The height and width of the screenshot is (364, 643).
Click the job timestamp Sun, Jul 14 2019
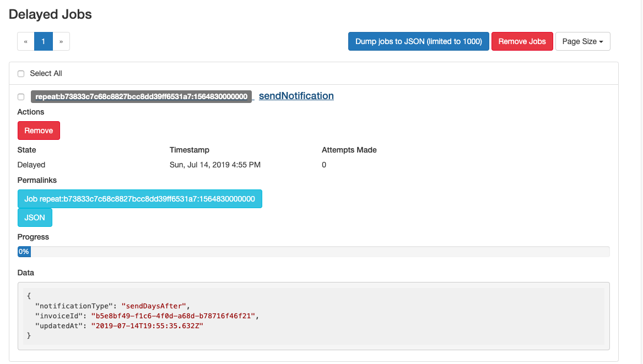(x=215, y=165)
